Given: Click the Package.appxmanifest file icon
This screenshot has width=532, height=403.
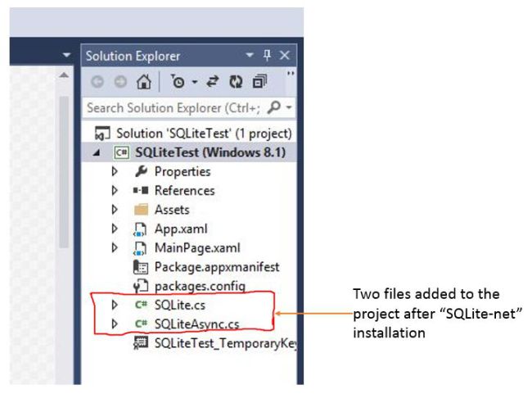Looking at the screenshot, I should 141,267.
